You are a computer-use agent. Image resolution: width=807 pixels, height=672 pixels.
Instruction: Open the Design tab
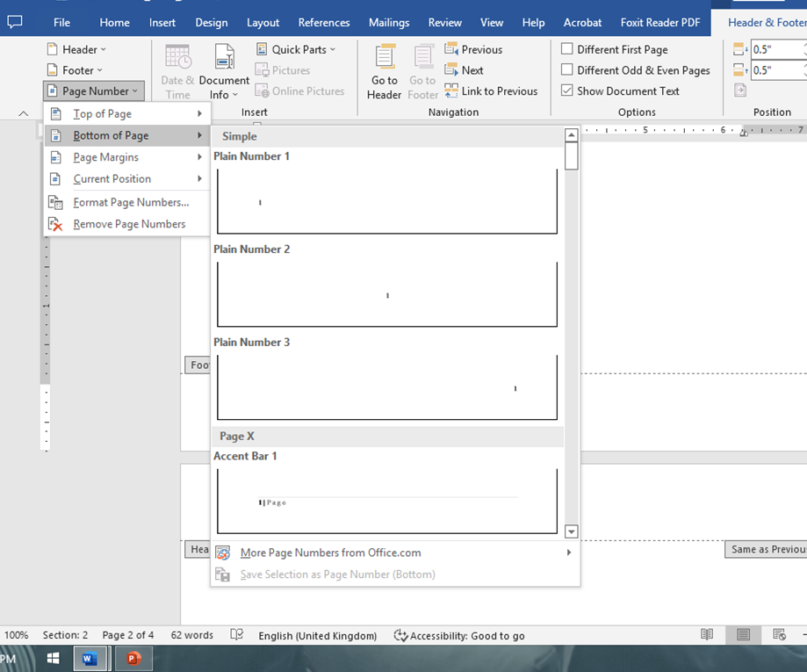point(211,23)
